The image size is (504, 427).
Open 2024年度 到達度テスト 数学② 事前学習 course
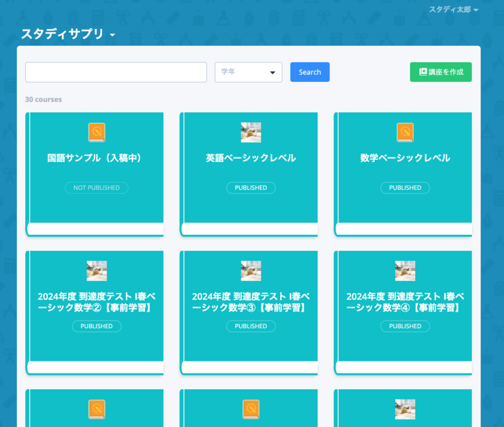94,312
